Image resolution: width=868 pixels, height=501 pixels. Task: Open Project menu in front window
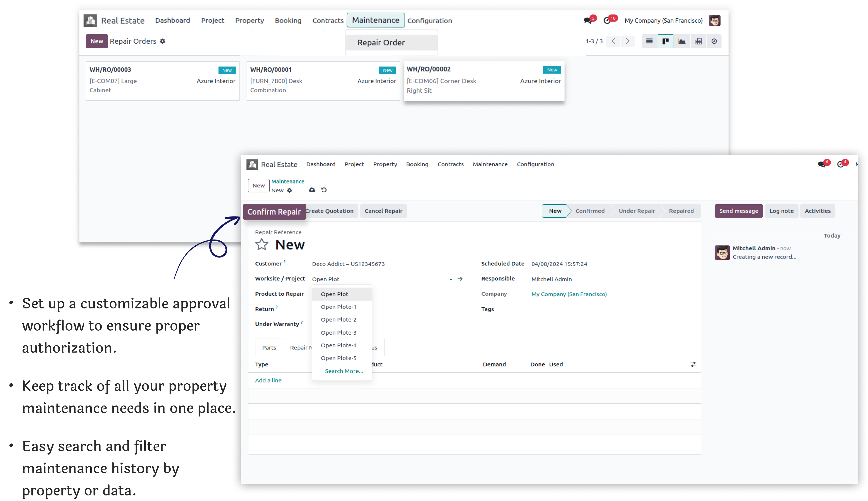[354, 164]
